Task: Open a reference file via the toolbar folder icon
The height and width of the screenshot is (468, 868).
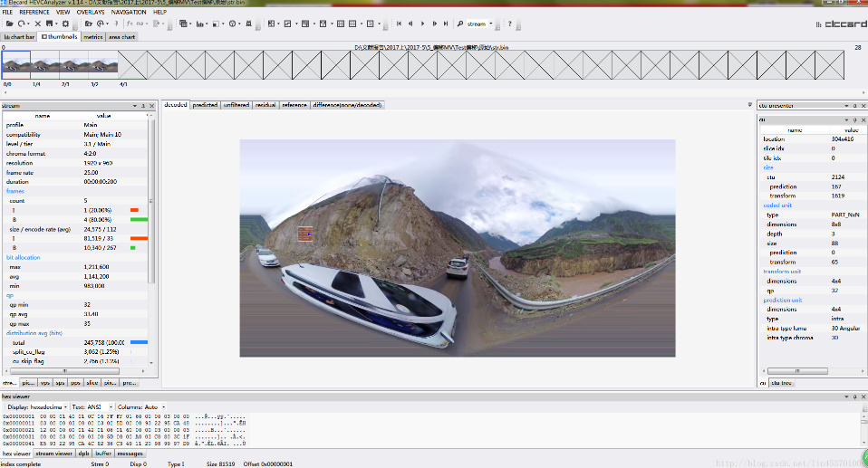Action: [x=88, y=24]
